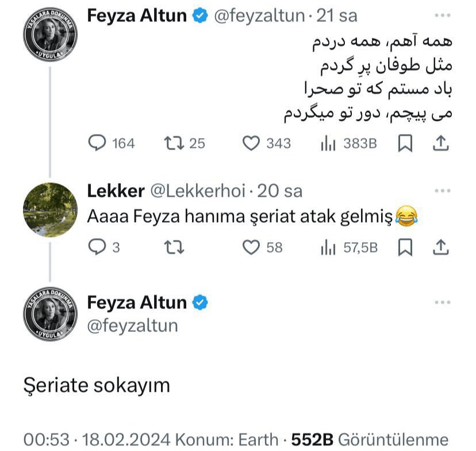
Task: Like Lekker's tweet with 58 likes
Action: (x=251, y=247)
